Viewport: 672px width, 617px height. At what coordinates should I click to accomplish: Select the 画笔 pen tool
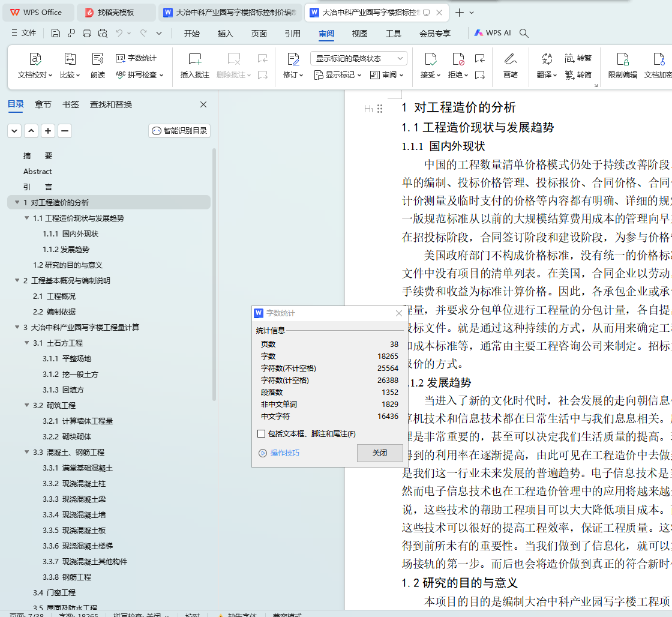pyautogui.click(x=511, y=66)
